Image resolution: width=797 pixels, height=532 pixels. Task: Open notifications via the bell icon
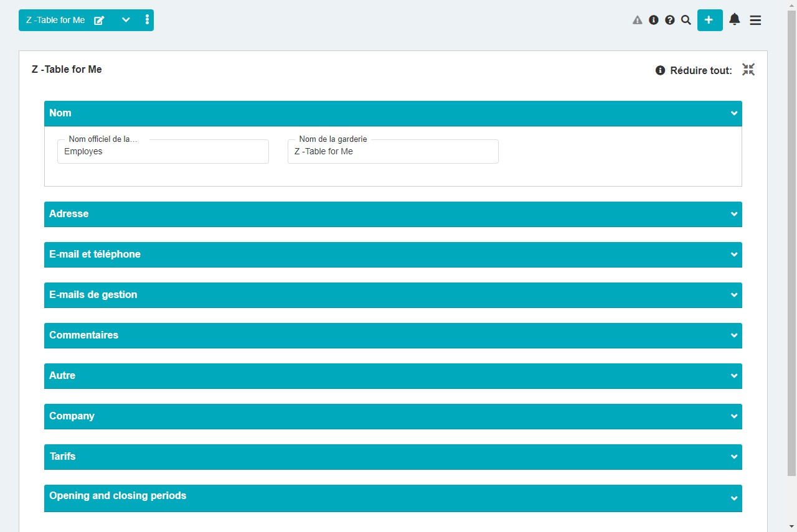(734, 19)
